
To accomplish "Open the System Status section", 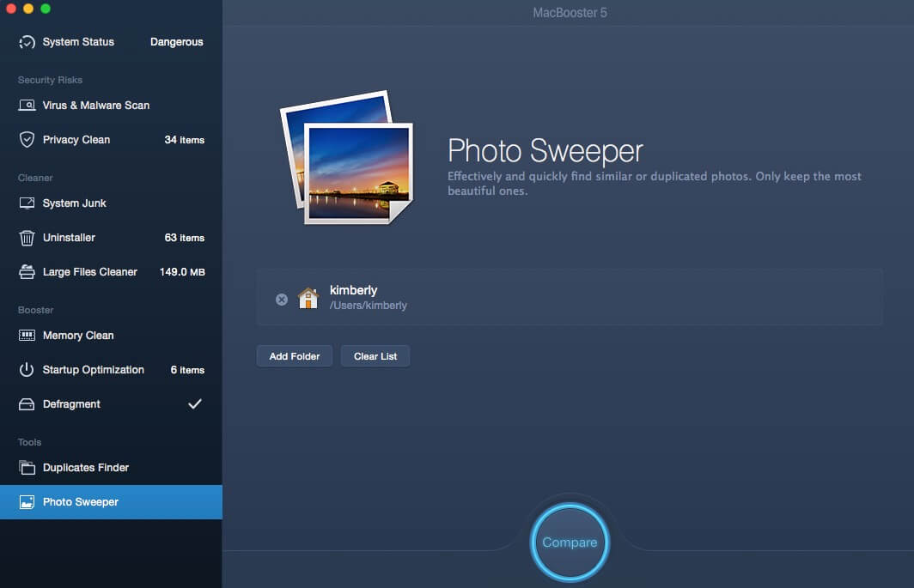I will click(x=111, y=42).
